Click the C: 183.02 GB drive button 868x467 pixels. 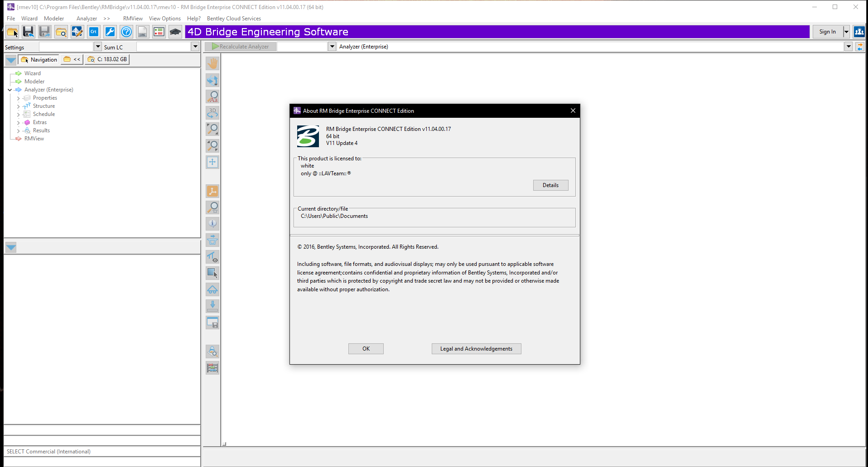[107, 59]
